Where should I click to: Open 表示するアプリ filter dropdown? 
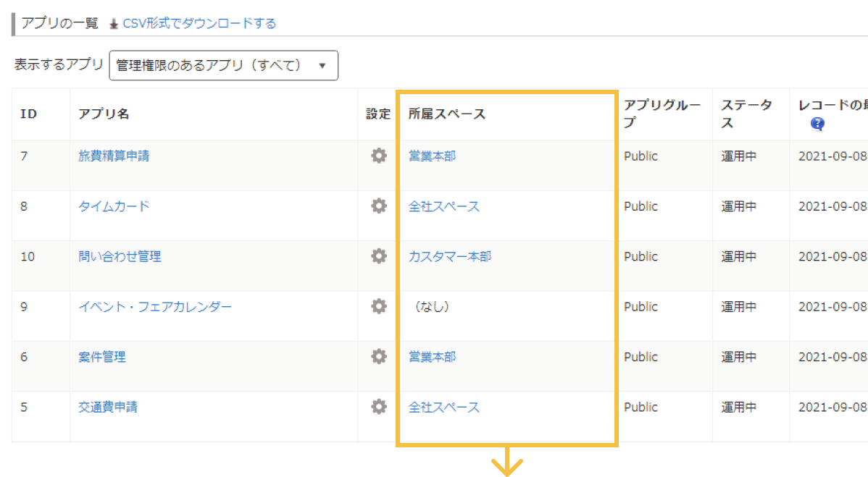tap(223, 65)
